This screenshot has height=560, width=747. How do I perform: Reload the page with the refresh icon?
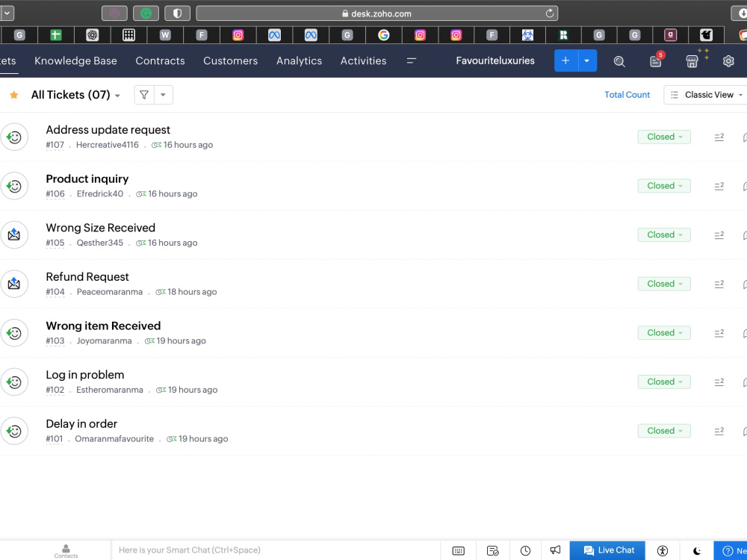pyautogui.click(x=549, y=13)
